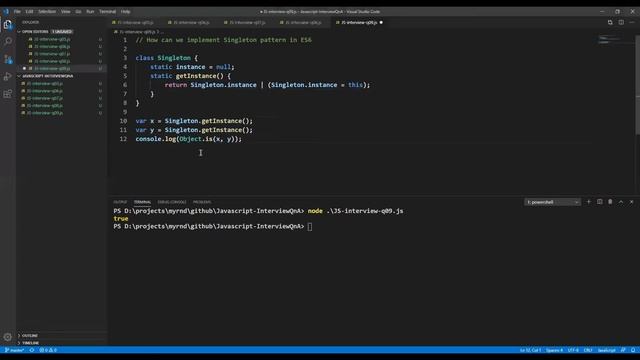
Task: Create a new terminal with plus icon
Action: tap(589, 202)
